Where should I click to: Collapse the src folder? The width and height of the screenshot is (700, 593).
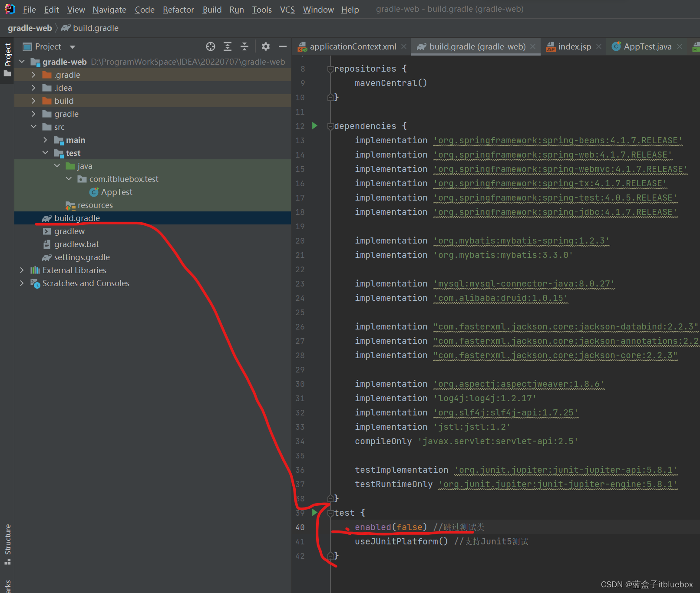tap(33, 127)
